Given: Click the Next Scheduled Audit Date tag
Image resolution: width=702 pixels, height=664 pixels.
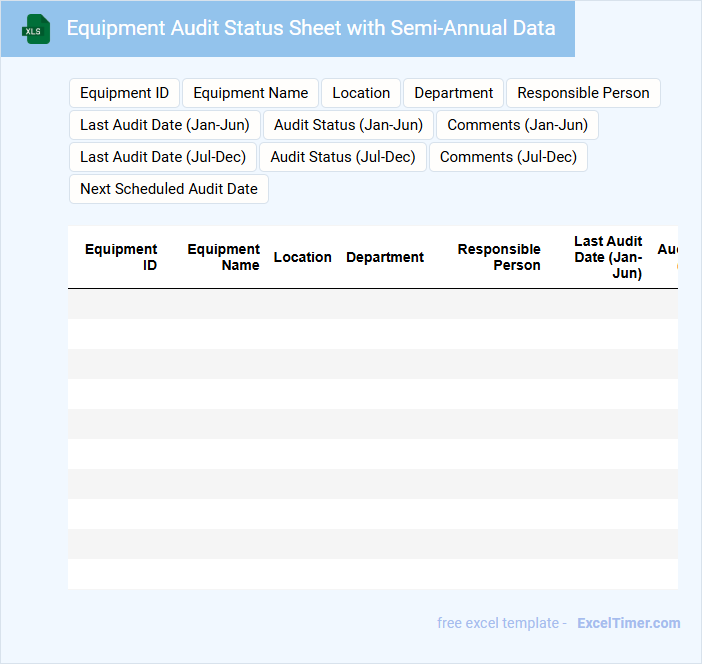Looking at the screenshot, I should point(169,189).
